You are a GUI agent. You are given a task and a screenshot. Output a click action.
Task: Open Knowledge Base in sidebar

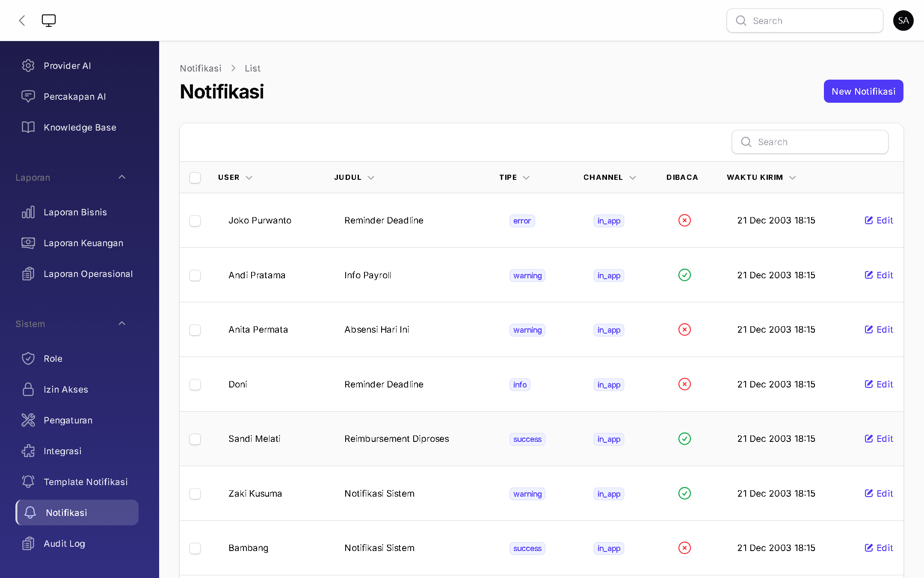(77, 127)
